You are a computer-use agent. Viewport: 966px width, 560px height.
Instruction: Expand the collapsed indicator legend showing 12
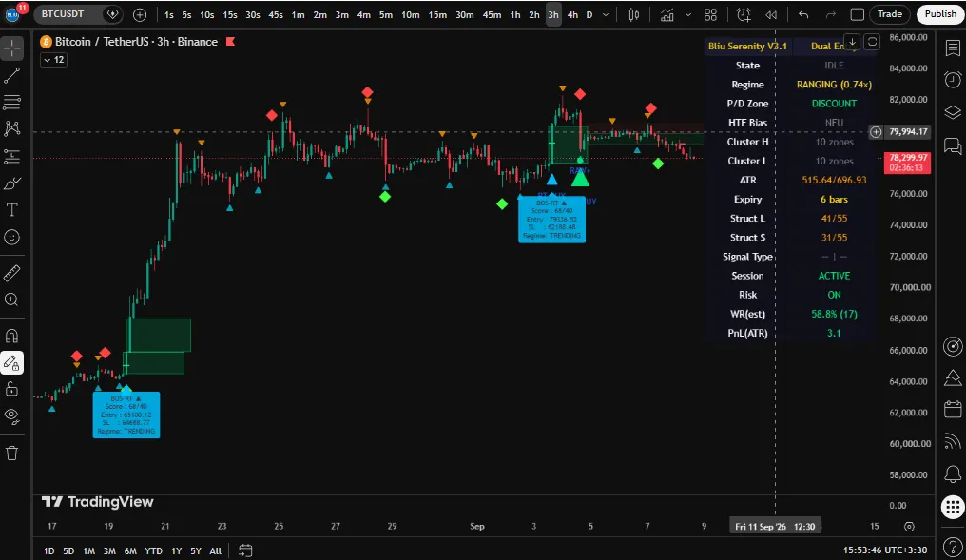53,60
